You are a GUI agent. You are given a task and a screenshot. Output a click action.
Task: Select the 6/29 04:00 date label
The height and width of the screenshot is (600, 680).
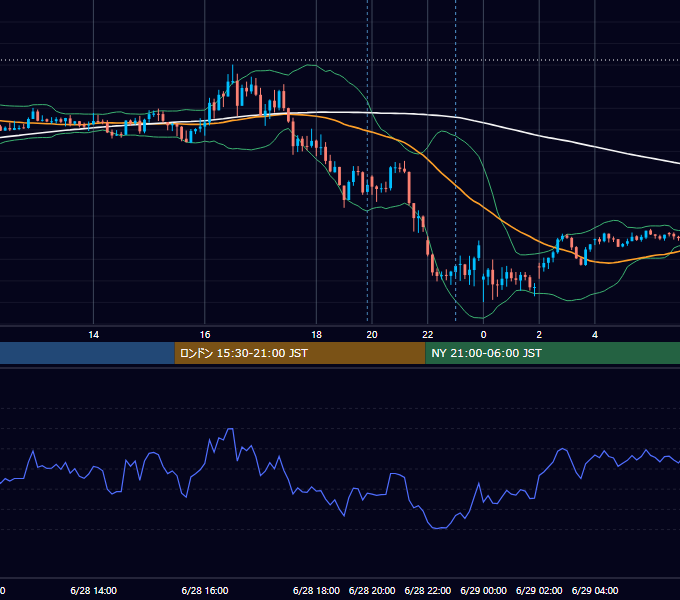pos(595,590)
